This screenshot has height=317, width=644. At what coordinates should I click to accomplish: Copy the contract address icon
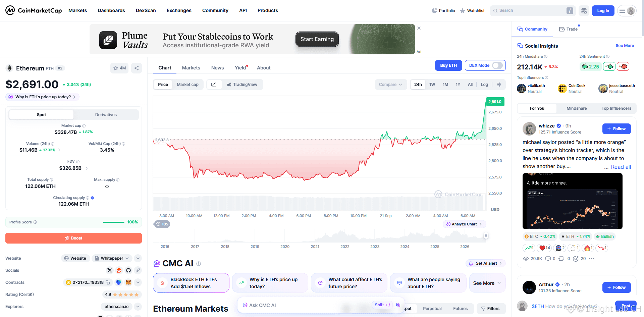[108, 282]
